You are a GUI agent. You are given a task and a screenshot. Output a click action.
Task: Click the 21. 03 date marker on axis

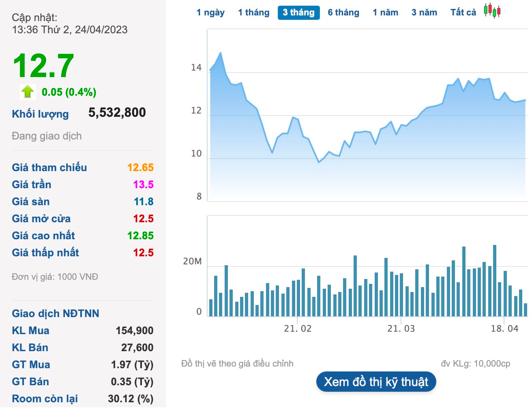(x=401, y=328)
